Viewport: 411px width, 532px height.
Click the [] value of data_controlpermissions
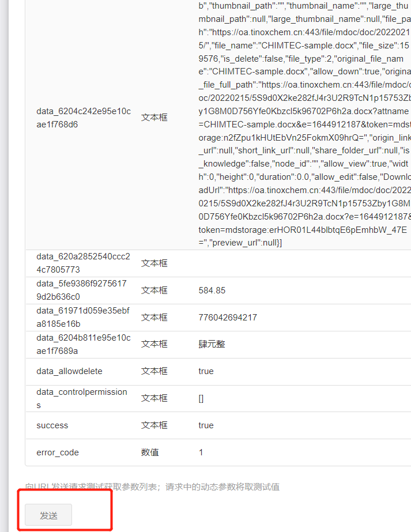click(x=201, y=399)
